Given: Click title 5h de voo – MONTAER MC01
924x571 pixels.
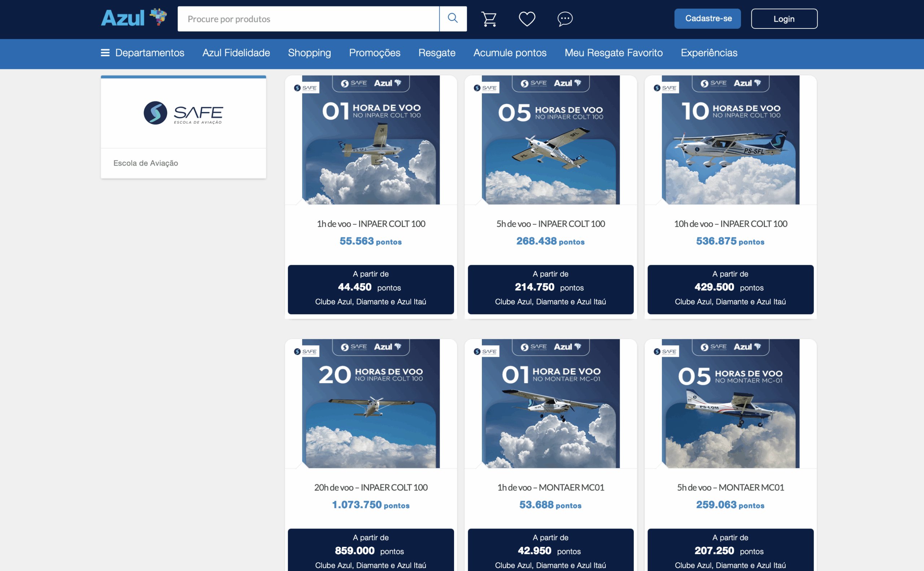Looking at the screenshot, I should point(731,488).
